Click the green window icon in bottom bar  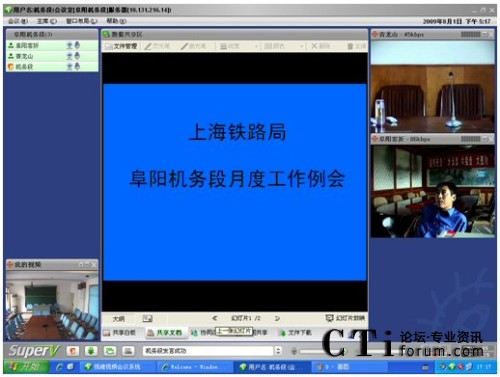tap(110, 351)
